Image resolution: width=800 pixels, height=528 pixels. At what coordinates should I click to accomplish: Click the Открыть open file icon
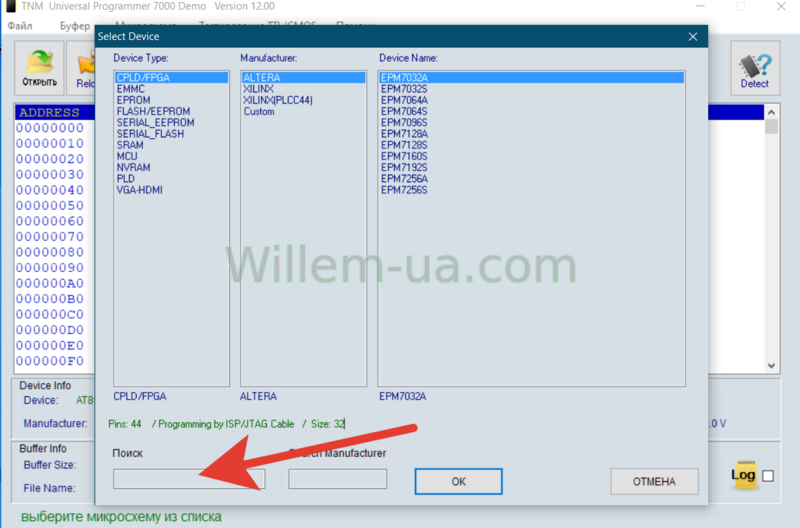40,66
